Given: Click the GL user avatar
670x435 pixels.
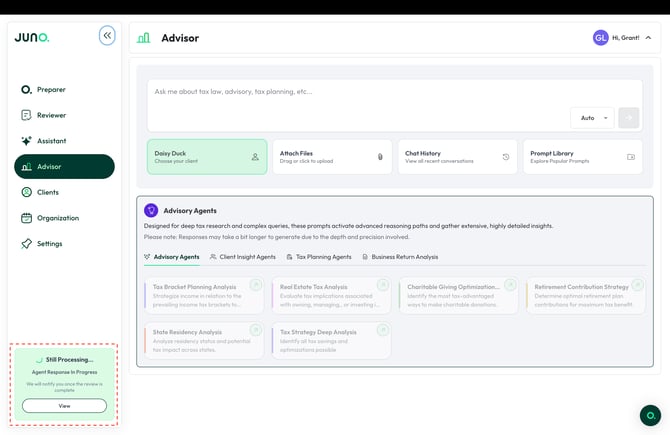Looking at the screenshot, I should [600, 38].
